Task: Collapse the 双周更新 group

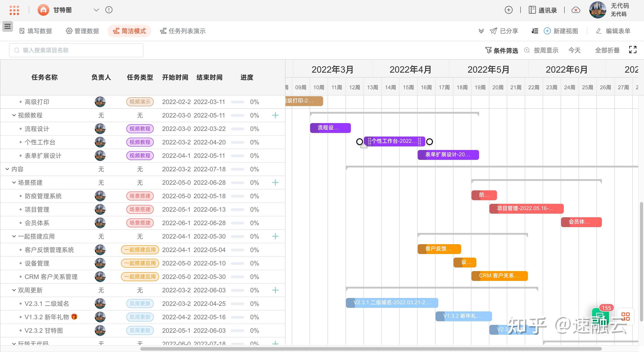Action: click(14, 290)
